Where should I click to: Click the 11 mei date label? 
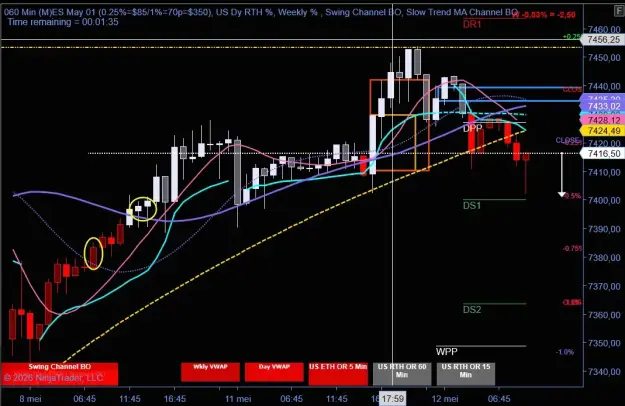[x=238, y=399]
